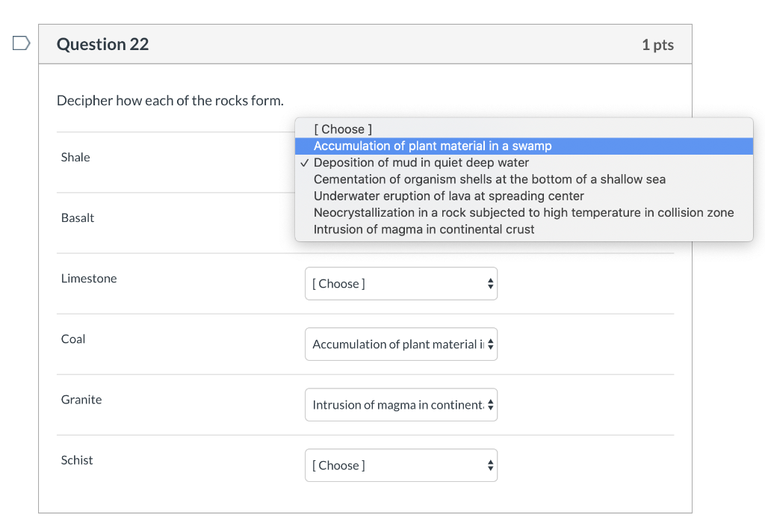Open the Granite answer dropdown
Screen dimensions: 765x532
401,405
